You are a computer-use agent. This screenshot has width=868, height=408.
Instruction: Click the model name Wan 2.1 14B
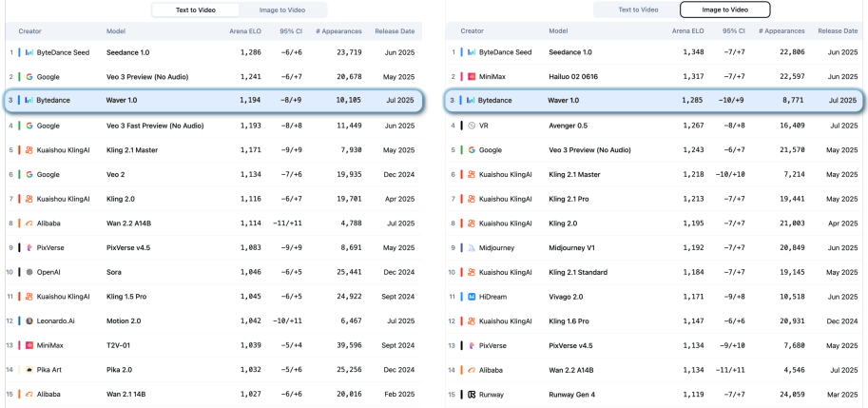(125, 394)
